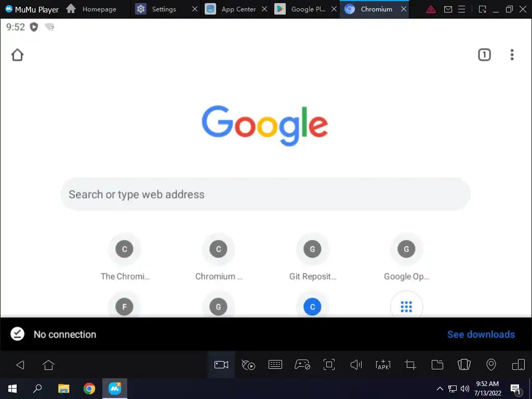
Task: Open multi-instance manager icon
Action: [518, 365]
